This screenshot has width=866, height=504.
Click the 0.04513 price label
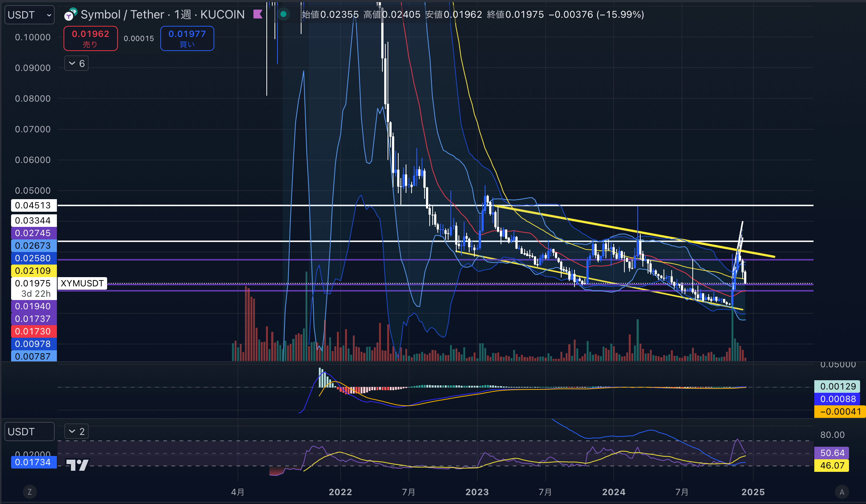tap(34, 205)
